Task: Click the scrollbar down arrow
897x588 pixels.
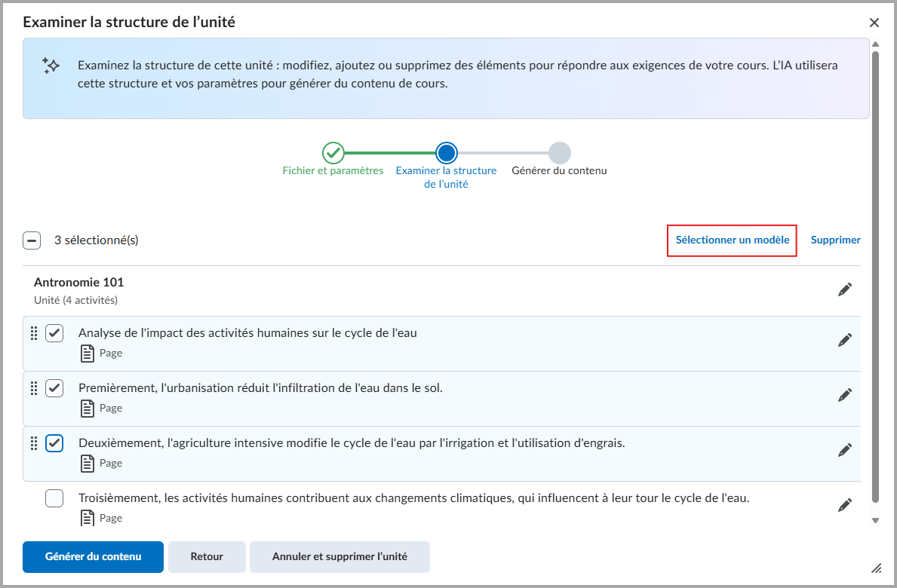Action: tap(875, 519)
